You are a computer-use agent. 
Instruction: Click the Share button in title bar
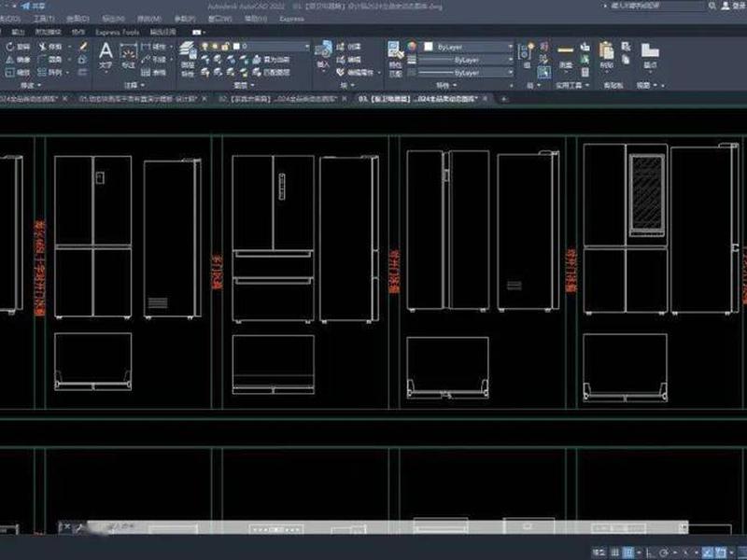tap(34, 6)
